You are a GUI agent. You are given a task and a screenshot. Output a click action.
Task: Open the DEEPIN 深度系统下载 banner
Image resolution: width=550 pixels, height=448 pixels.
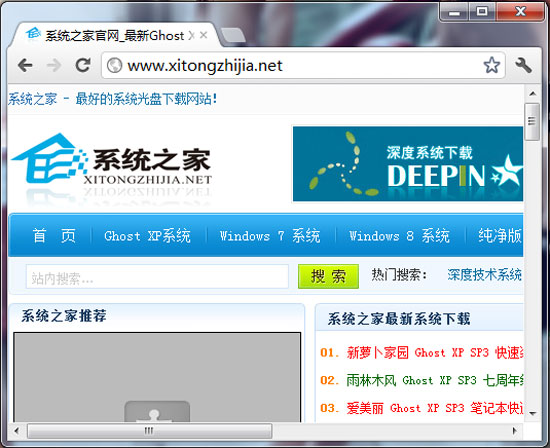(x=408, y=164)
